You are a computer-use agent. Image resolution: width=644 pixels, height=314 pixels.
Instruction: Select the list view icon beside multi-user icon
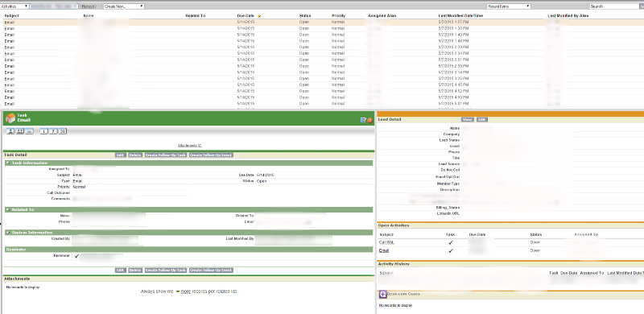(29, 131)
